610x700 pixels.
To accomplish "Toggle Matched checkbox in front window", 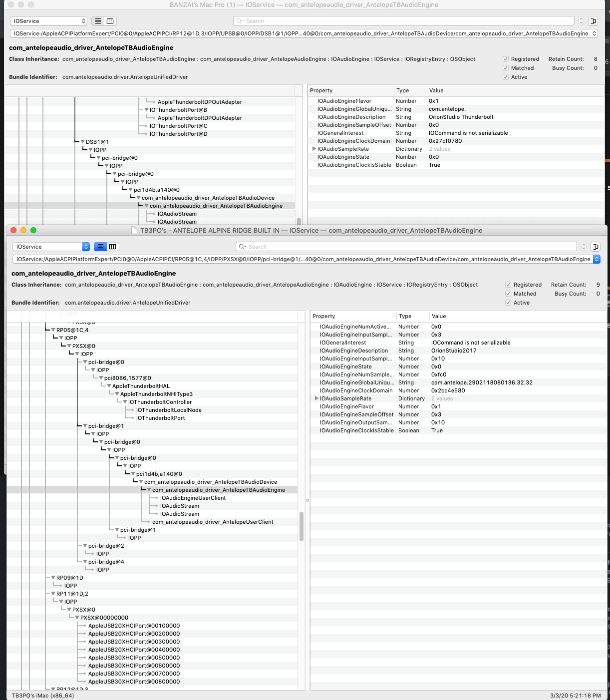I will pos(508,294).
